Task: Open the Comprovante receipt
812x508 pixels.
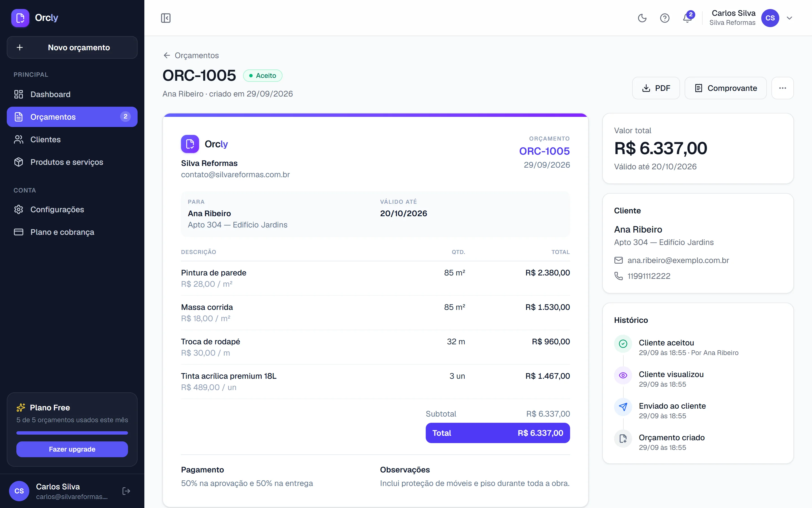Action: tap(725, 88)
